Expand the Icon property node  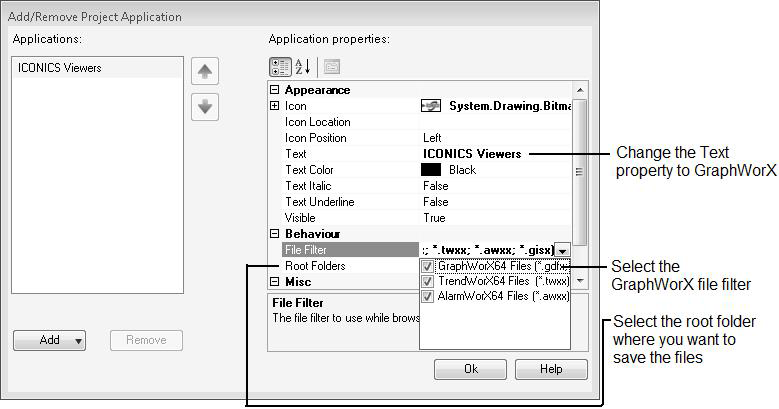275,106
